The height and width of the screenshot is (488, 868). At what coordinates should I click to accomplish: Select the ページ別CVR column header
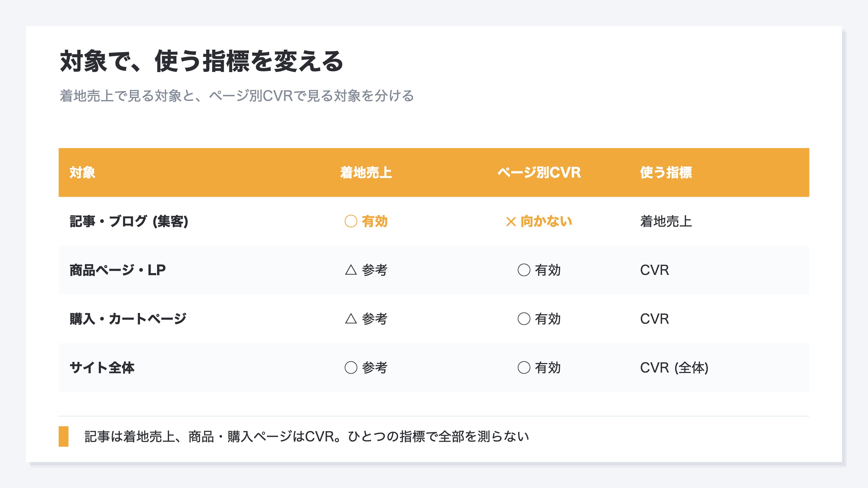tap(539, 172)
